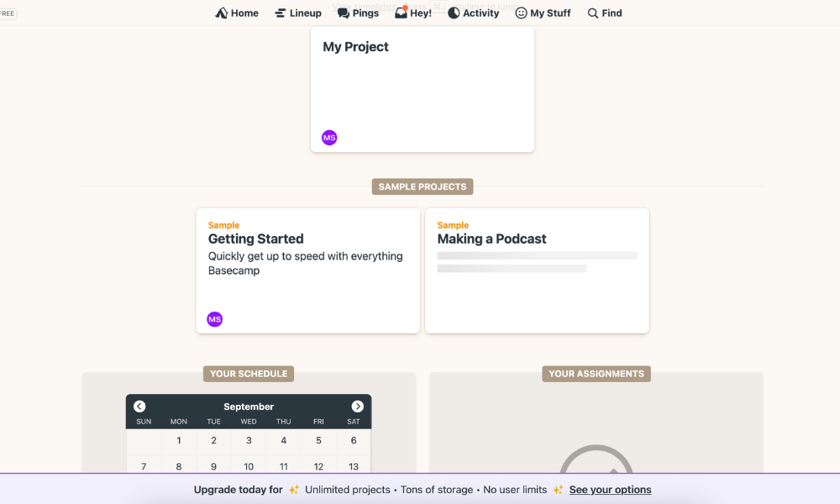Open the Activity feed
This screenshot has width=840, height=504.
tap(473, 13)
